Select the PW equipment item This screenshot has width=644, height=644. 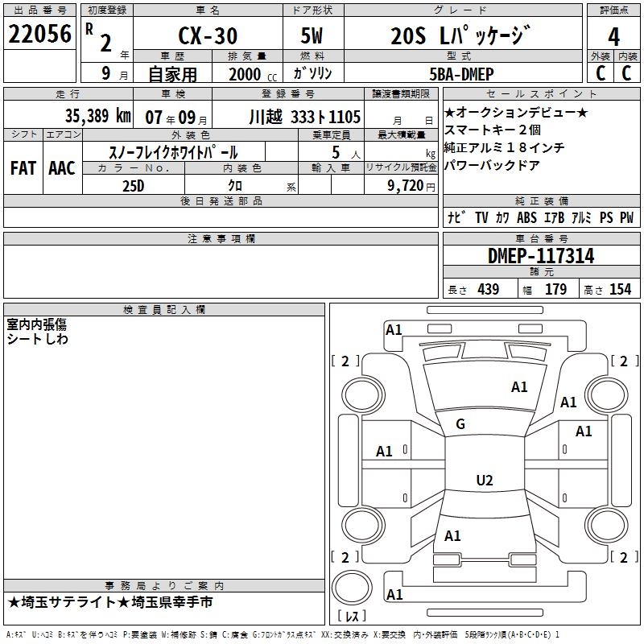(627, 217)
